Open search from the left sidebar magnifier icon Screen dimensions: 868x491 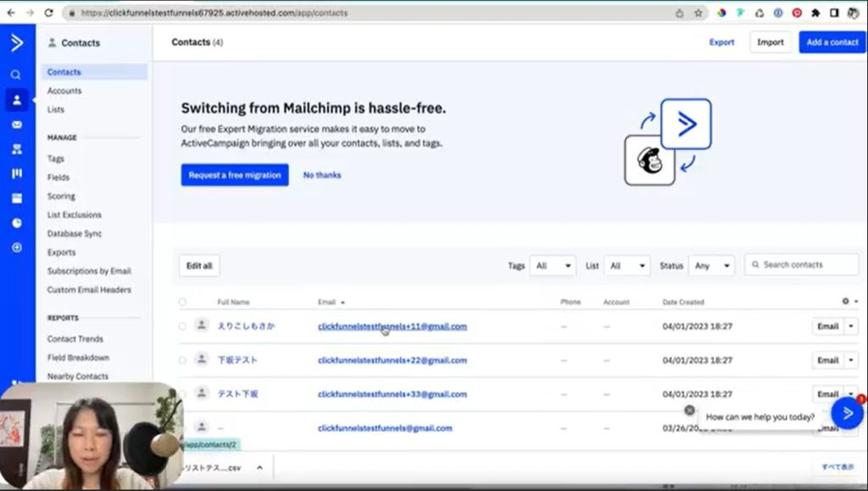16,75
